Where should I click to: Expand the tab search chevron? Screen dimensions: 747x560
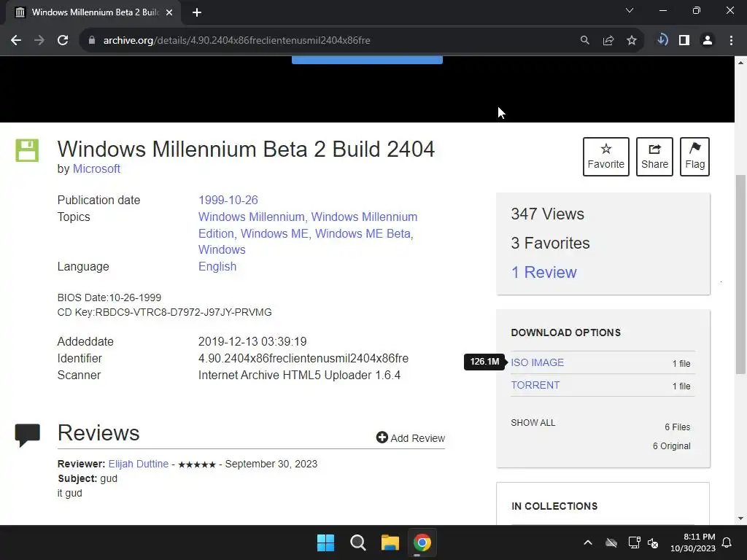pyautogui.click(x=630, y=10)
